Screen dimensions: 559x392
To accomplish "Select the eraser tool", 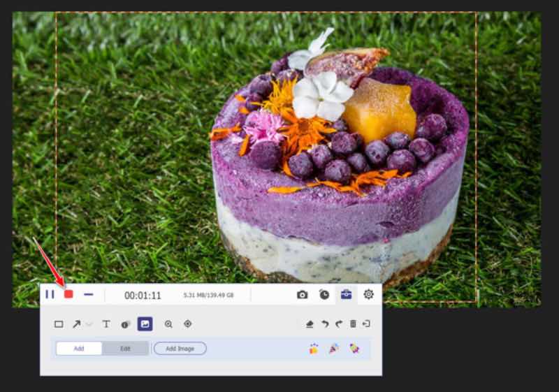I will point(310,324).
